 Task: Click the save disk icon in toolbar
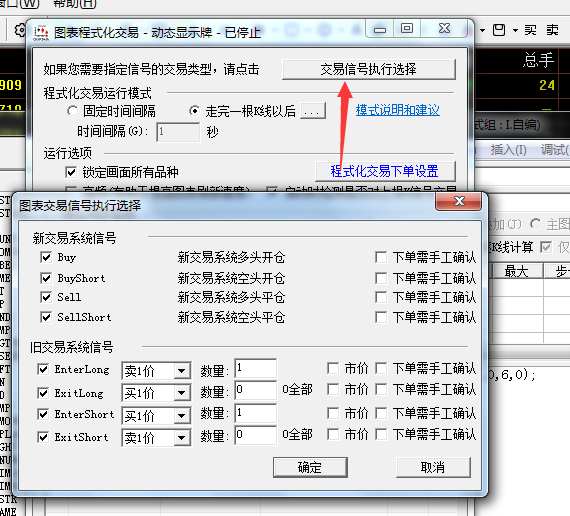coord(499,30)
